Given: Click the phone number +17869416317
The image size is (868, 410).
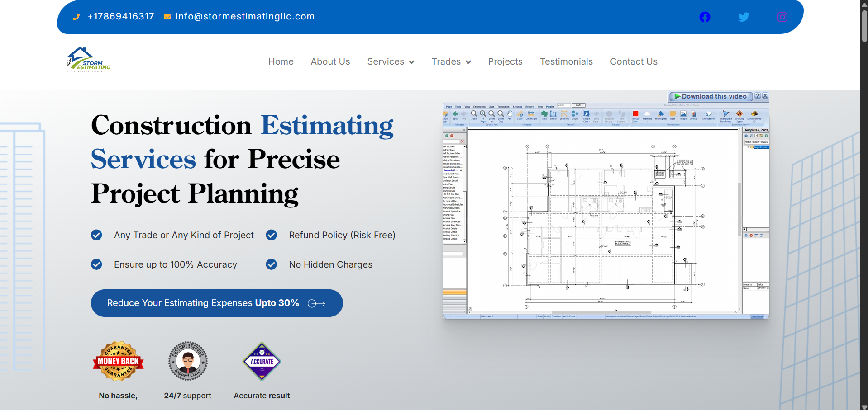Looking at the screenshot, I should (120, 16).
